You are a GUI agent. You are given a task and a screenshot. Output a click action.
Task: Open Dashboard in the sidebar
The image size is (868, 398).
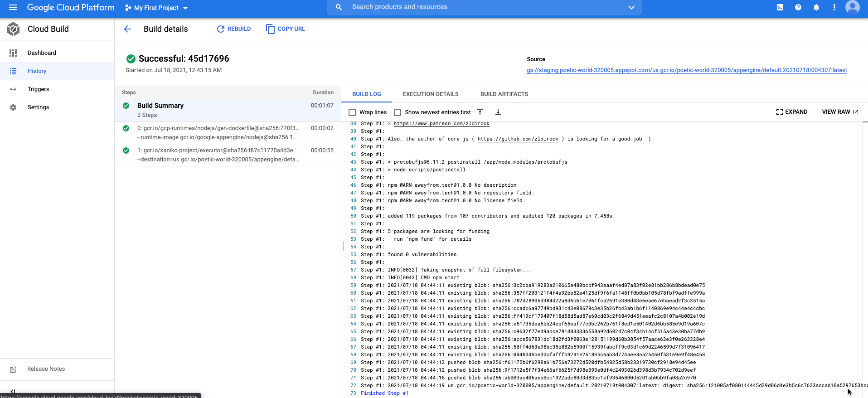[x=57, y=53]
